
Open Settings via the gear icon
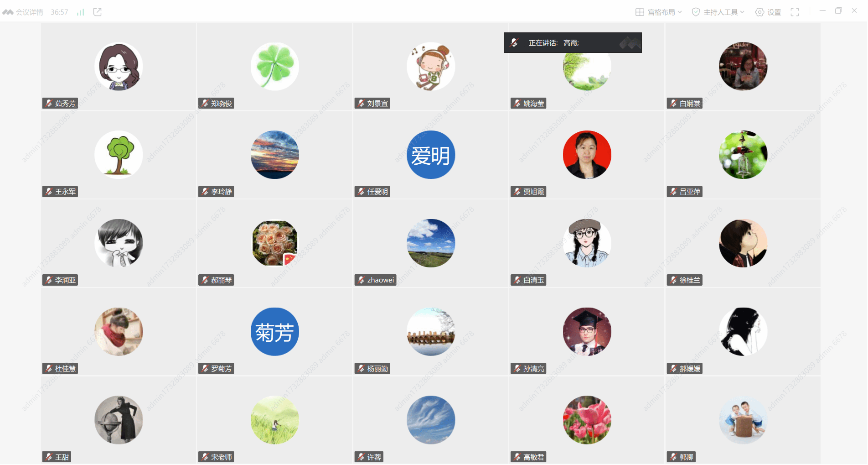759,12
